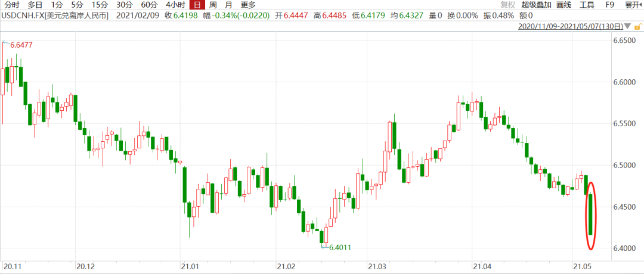Select the highlighted 日 daily tab

pos(197,5)
